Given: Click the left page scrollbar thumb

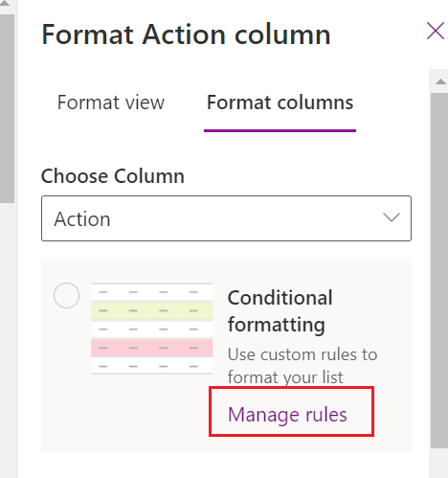Looking at the screenshot, I should point(7,108).
